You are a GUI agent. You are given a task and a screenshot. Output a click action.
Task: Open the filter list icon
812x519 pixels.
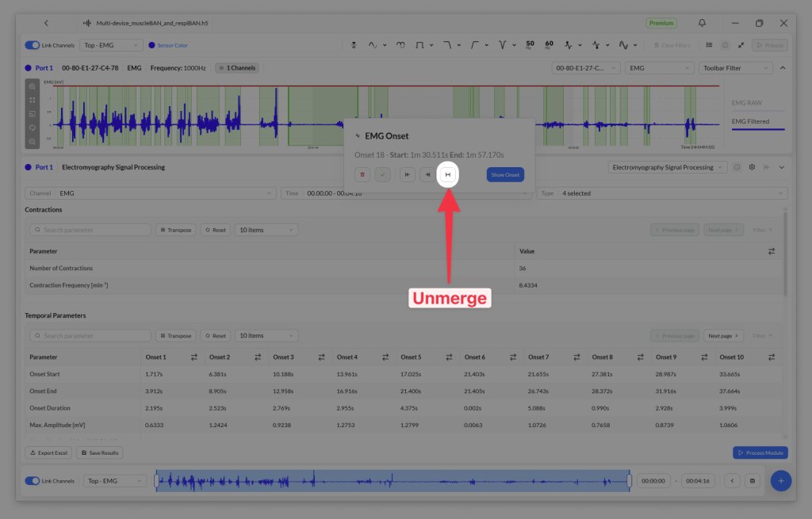click(x=709, y=45)
